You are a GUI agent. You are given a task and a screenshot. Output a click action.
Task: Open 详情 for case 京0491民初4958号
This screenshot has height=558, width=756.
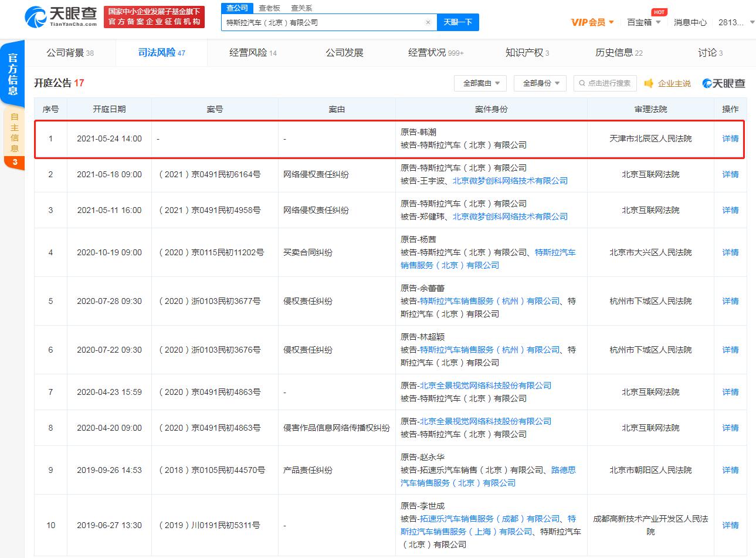click(730, 211)
